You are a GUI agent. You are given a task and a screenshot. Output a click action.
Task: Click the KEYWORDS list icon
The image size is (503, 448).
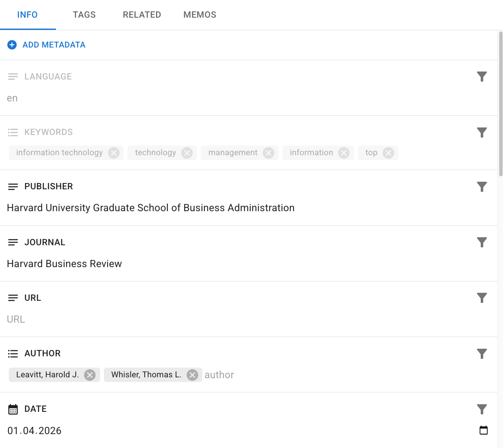[13, 132]
